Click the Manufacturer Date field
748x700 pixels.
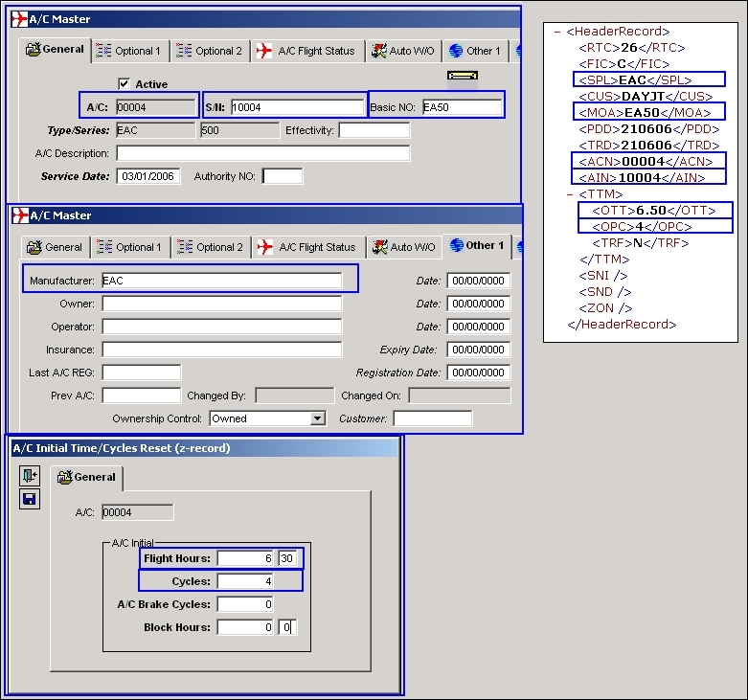[x=479, y=281]
